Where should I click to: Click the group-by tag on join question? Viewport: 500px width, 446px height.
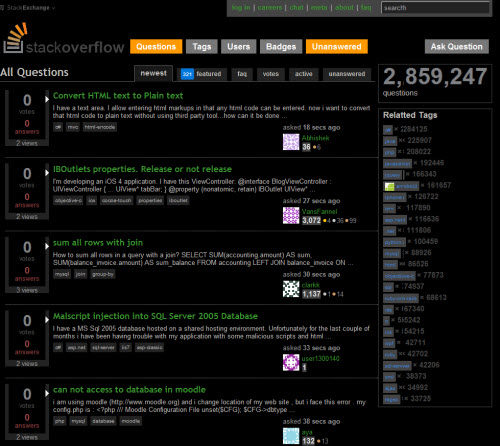click(103, 274)
